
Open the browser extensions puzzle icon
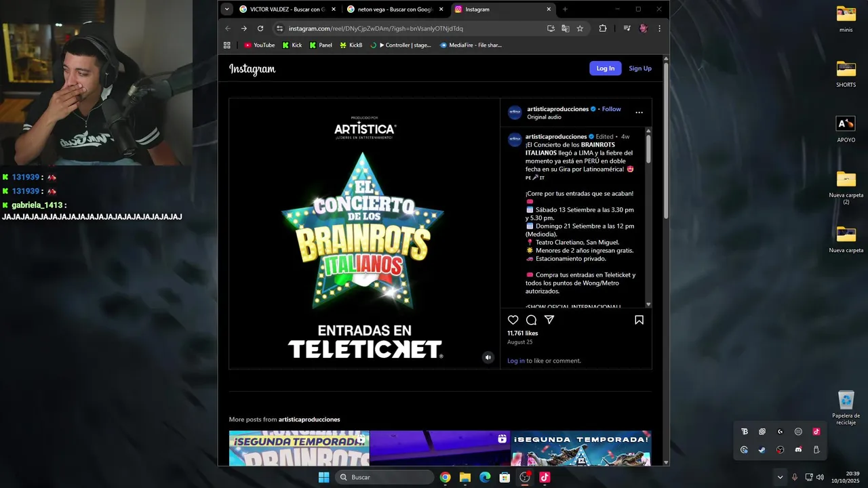click(603, 28)
